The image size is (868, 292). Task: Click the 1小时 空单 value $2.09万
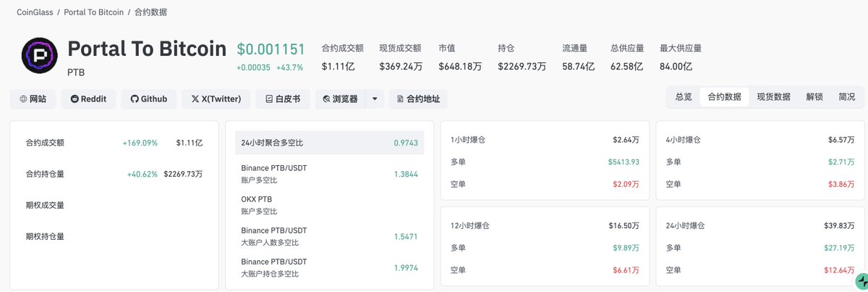pos(626,184)
